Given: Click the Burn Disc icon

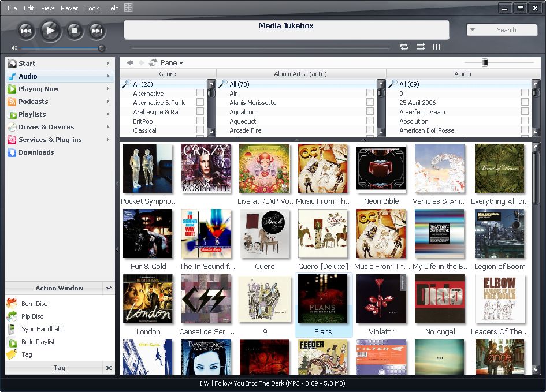Looking at the screenshot, I should pos(12,303).
